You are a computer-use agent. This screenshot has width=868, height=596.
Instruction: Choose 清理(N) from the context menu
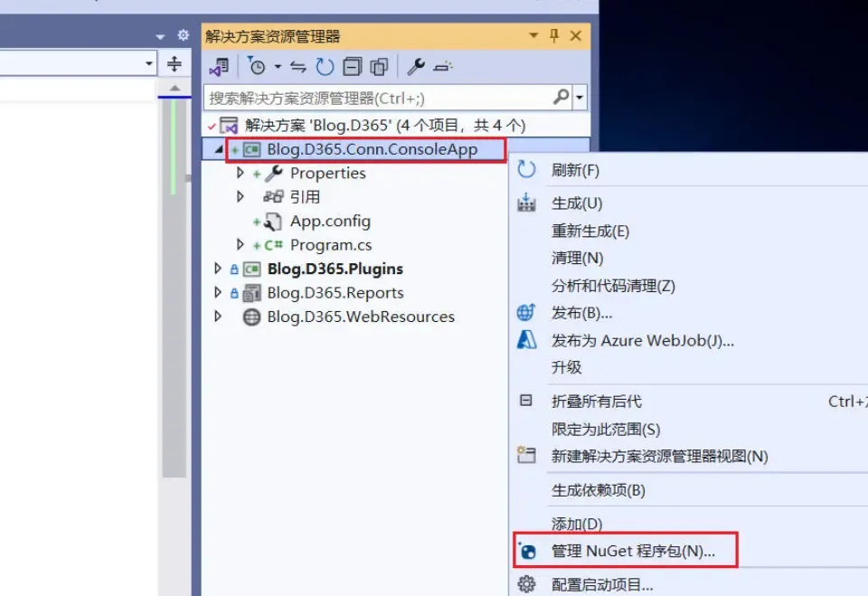point(578,258)
